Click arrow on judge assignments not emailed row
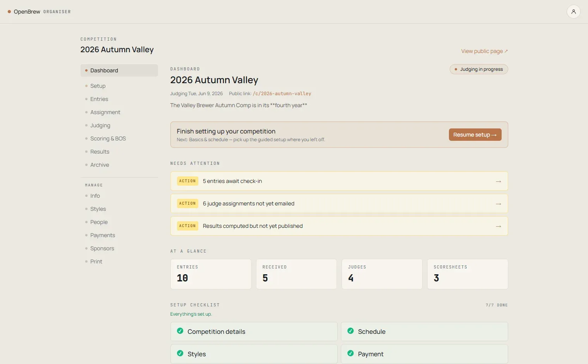 (x=499, y=204)
